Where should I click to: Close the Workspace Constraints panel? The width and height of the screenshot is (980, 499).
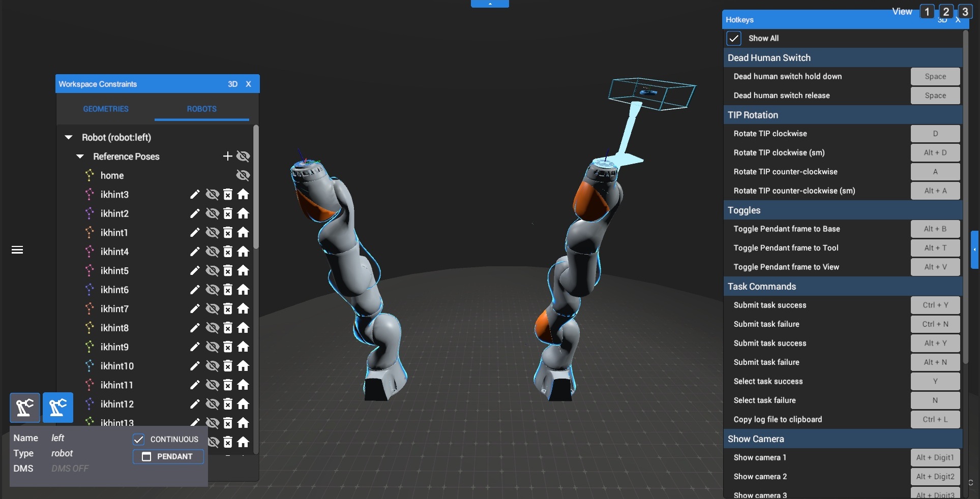[248, 84]
